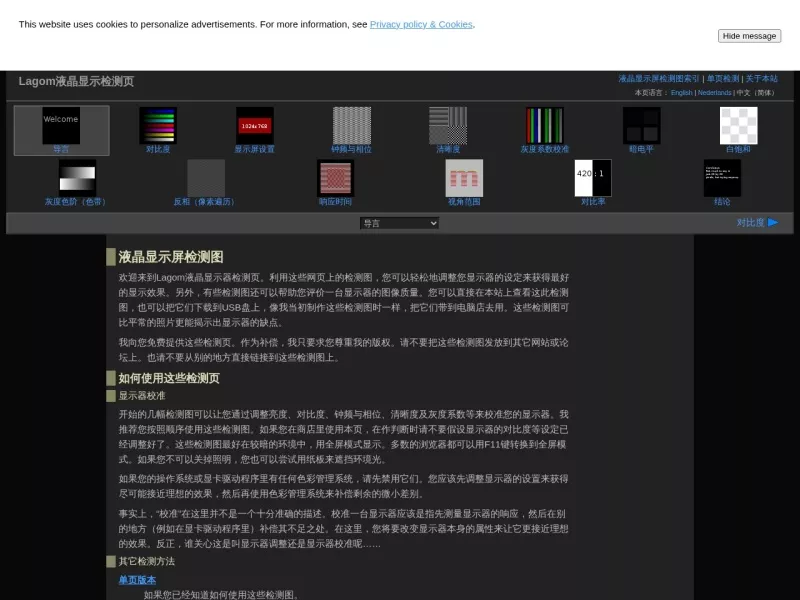Viewport: 800px width, 600px height.
Task: Open the 暗电平 black level thumbnail
Action: click(x=641, y=126)
